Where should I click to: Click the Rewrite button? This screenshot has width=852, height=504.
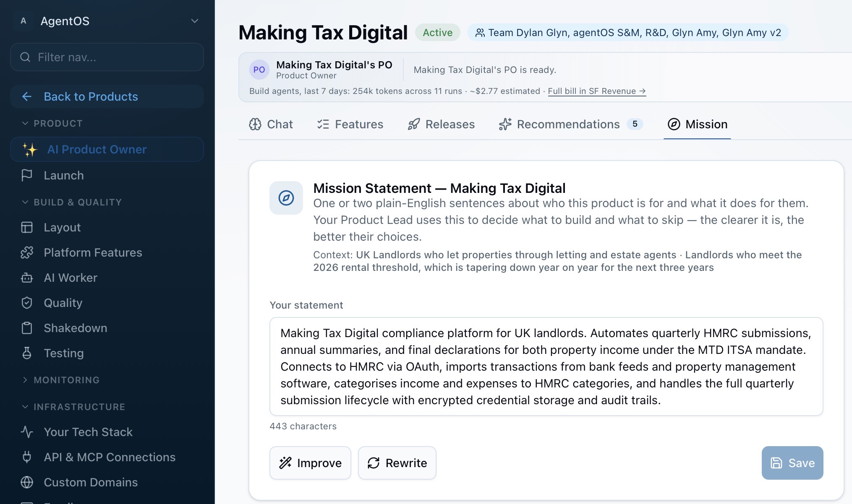pyautogui.click(x=397, y=463)
